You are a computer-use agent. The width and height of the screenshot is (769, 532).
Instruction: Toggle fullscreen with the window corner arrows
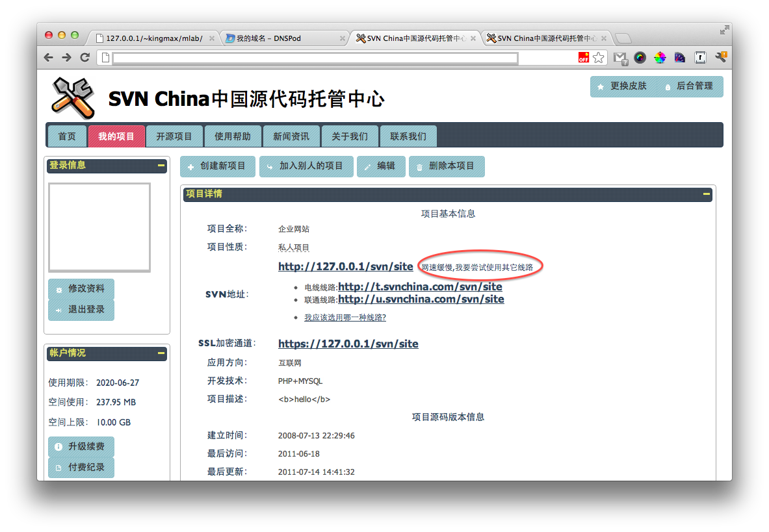point(724,31)
